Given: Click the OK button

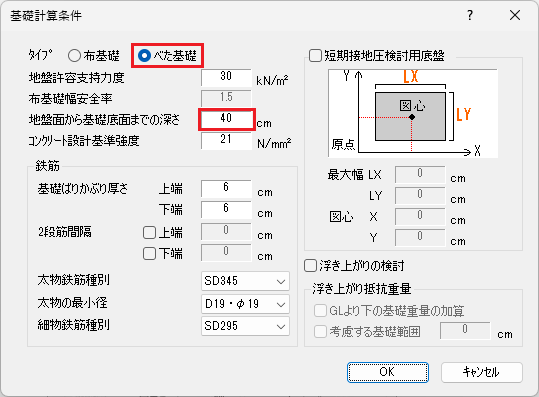Looking at the screenshot, I should tap(387, 372).
